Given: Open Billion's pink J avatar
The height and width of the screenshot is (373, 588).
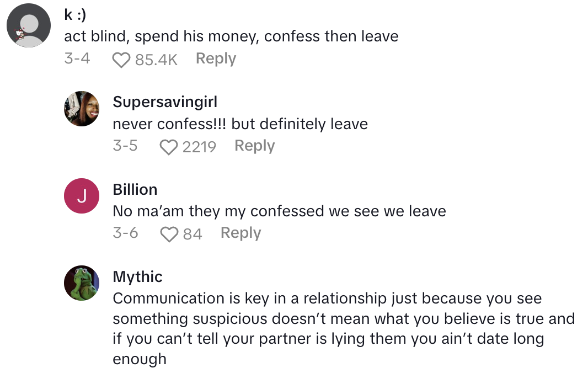Looking at the screenshot, I should point(82,196).
